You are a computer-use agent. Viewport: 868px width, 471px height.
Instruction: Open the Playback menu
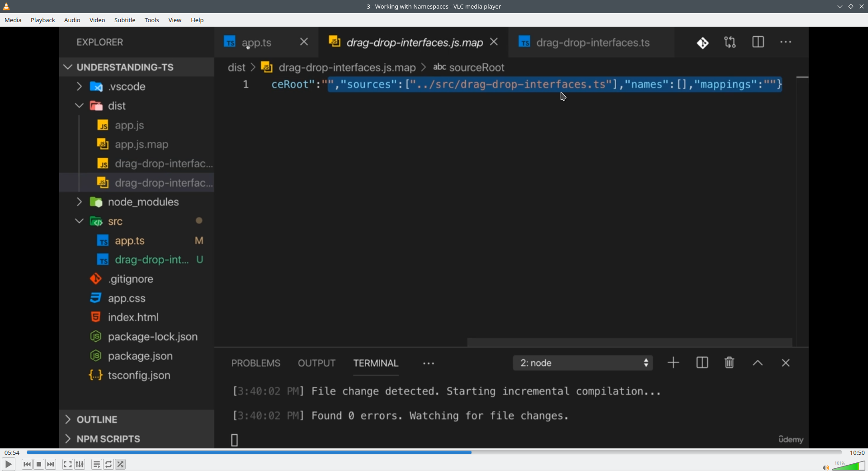click(43, 20)
